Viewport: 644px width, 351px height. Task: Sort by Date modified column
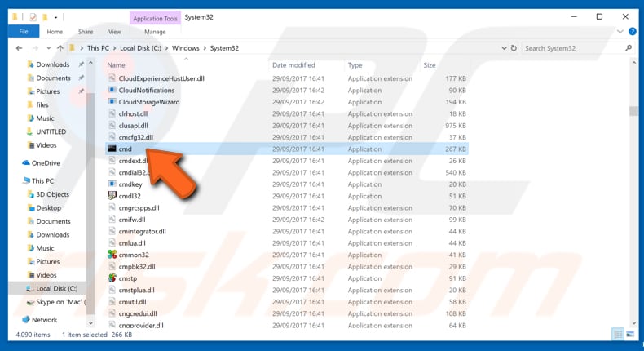pos(293,65)
